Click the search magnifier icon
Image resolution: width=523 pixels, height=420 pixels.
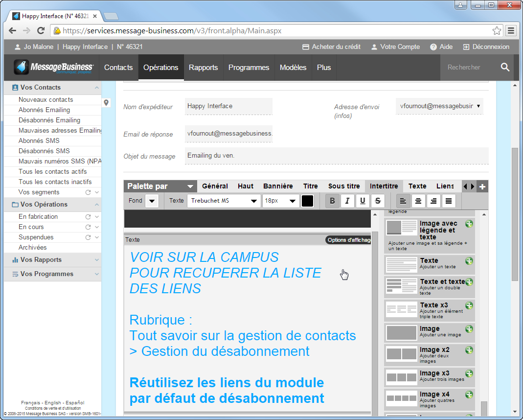coord(505,67)
